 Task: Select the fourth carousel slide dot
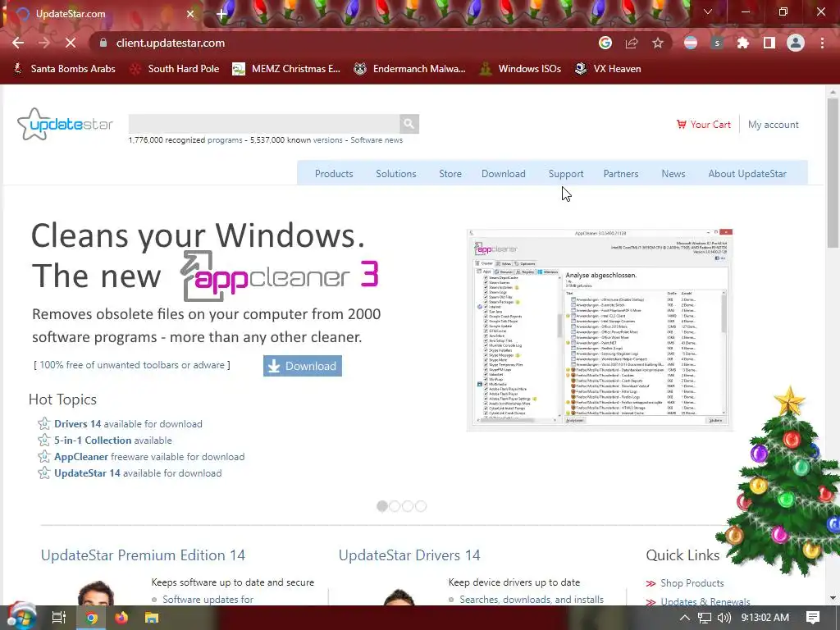pos(421,506)
